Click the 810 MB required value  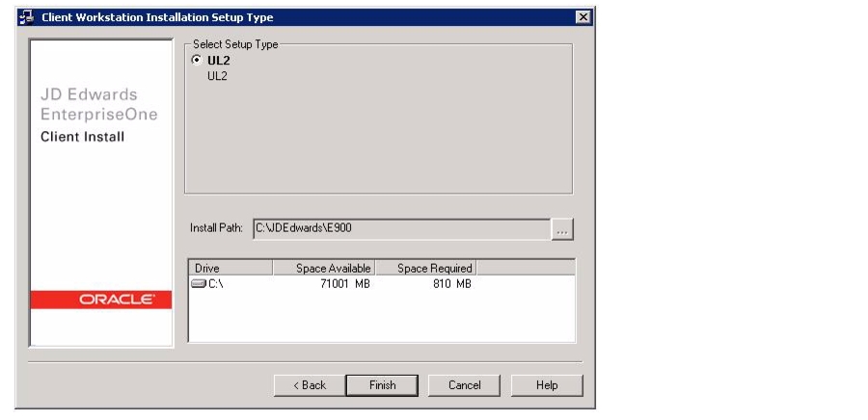[x=451, y=284]
